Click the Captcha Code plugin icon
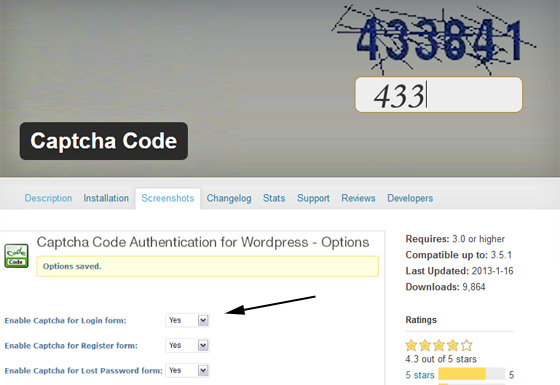 pos(16,256)
